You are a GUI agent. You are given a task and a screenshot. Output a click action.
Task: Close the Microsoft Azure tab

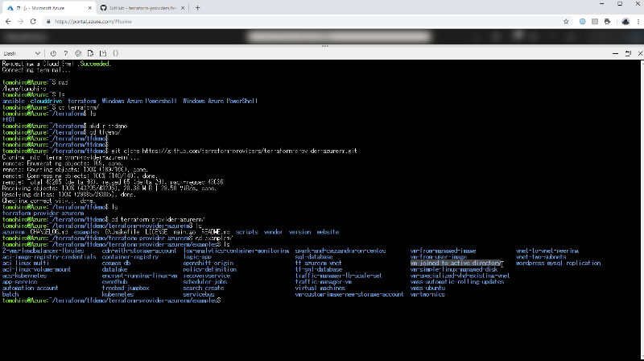[90, 8]
